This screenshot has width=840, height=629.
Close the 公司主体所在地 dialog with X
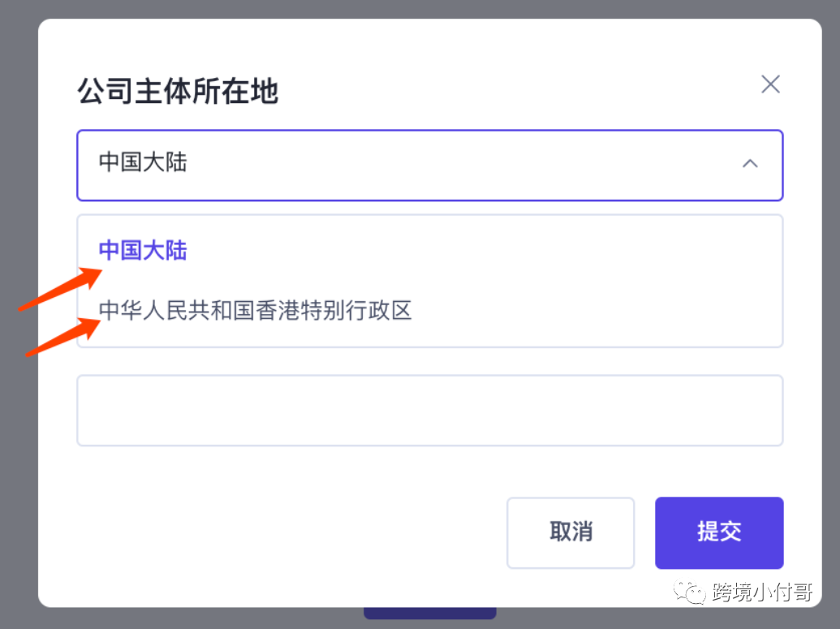(x=770, y=84)
